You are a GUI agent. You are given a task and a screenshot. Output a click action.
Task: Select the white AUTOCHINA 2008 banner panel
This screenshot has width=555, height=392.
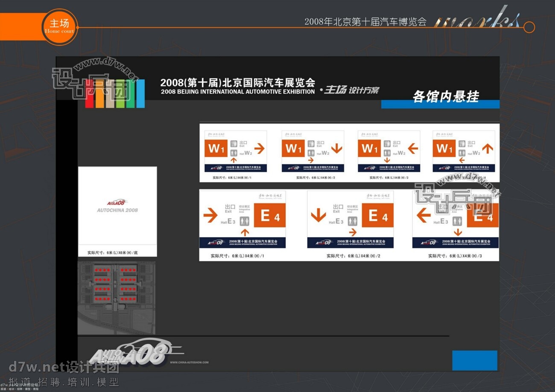tap(117, 212)
